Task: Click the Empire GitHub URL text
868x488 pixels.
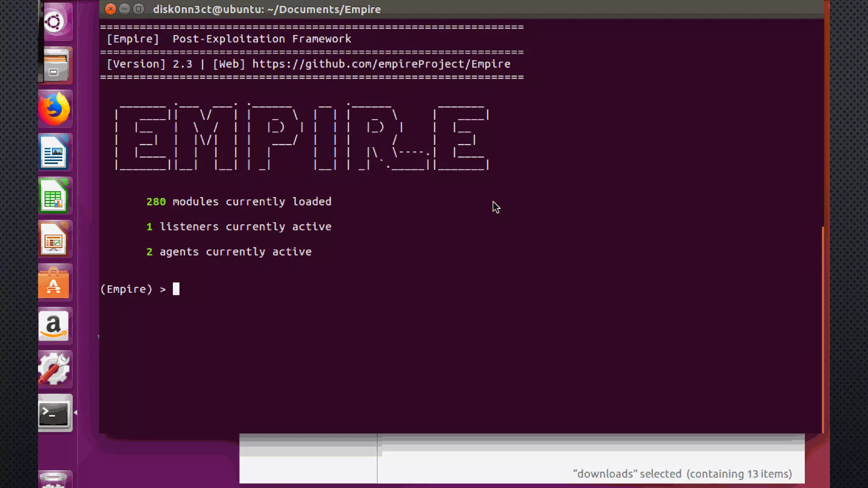Action: (381, 64)
